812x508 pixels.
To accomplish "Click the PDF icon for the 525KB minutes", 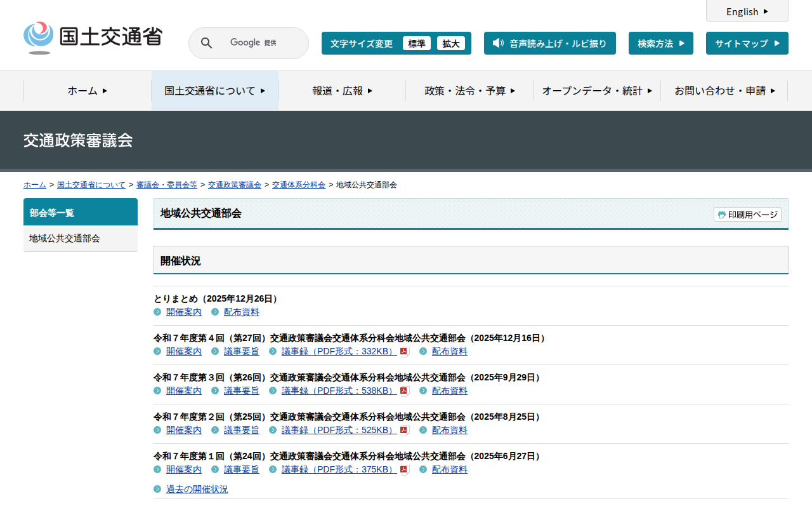I will (403, 431).
